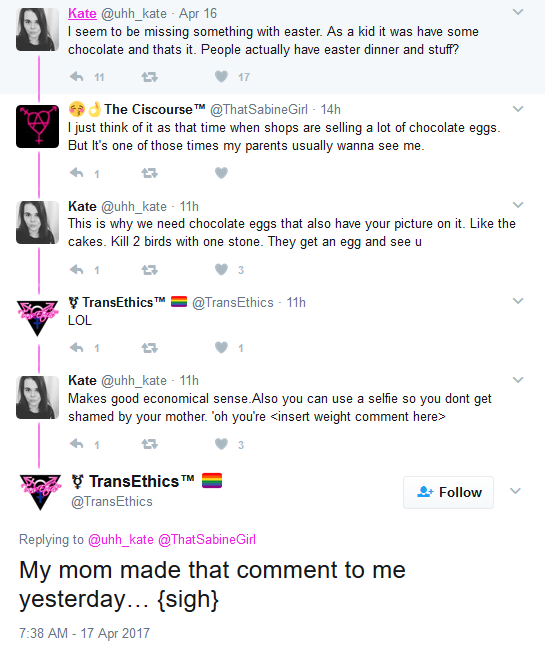The image size is (545, 650).
Task: Retweet Kate's chocolate eggs picture tweet
Action: [149, 270]
